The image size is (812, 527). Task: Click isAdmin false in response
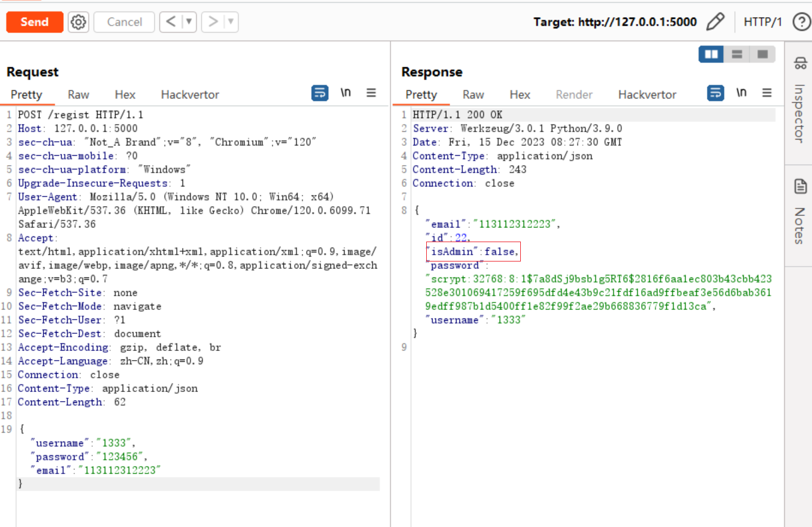click(474, 251)
